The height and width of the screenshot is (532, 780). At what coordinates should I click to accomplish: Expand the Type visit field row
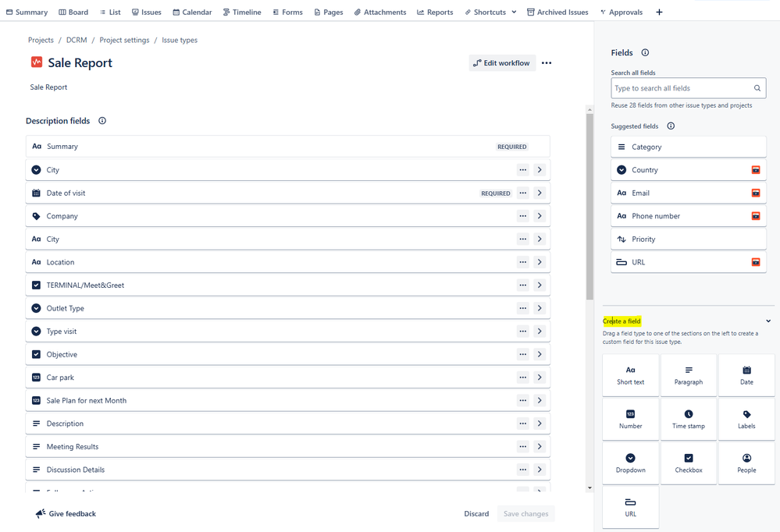540,331
